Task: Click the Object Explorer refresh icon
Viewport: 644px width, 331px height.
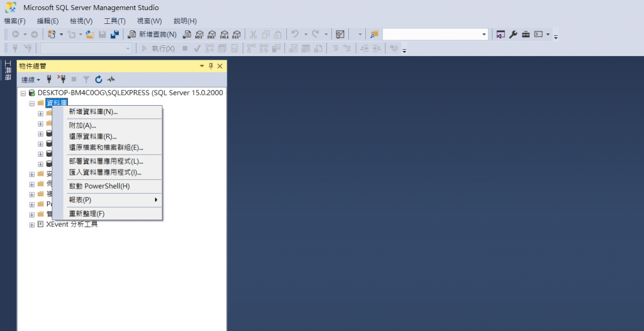Action: (x=99, y=79)
